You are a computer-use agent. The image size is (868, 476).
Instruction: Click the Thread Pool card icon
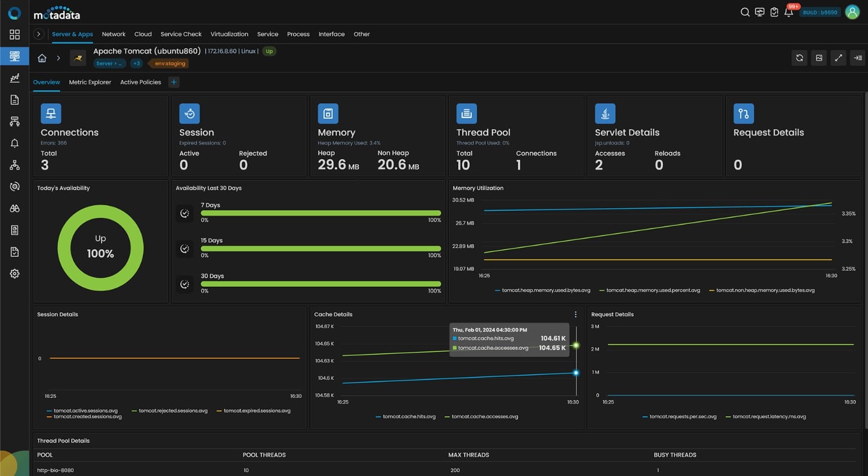467,114
